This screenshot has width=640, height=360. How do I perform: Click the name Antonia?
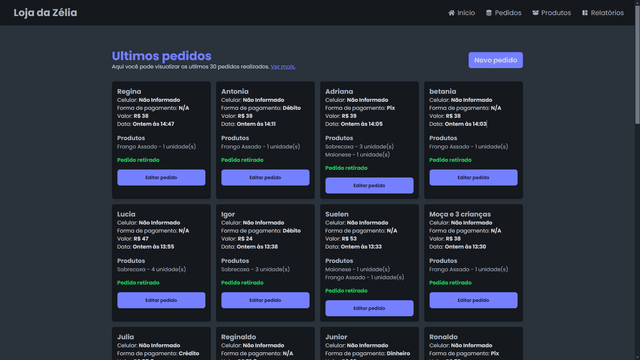(x=235, y=91)
